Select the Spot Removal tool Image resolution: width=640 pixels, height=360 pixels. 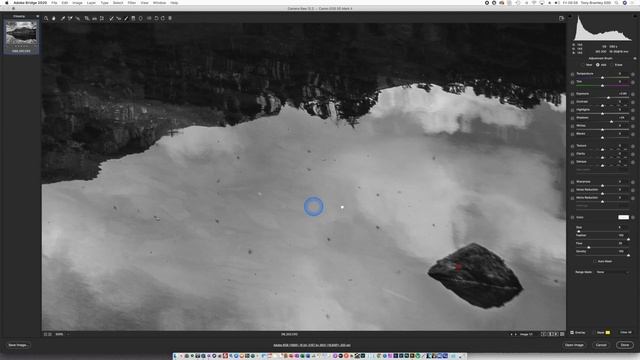(111, 18)
